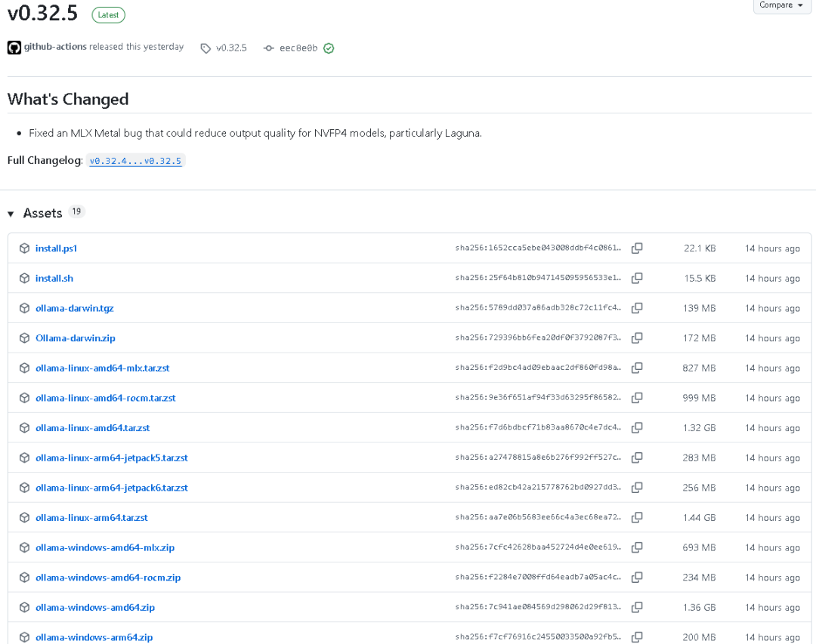The width and height of the screenshot is (816, 644).
Task: Click the tag icon beside v0.32.5
Action: pos(206,48)
